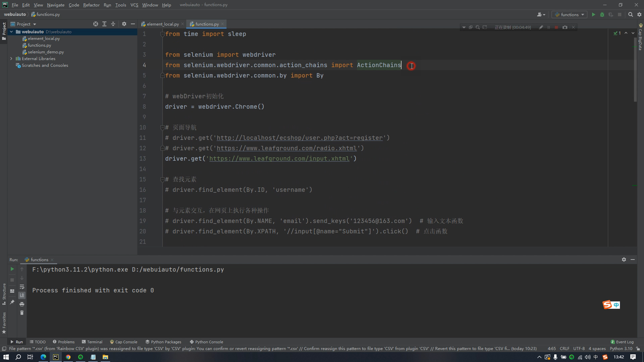644x362 pixels.
Task: Pause the screen recording
Action: pyautogui.click(x=549, y=27)
